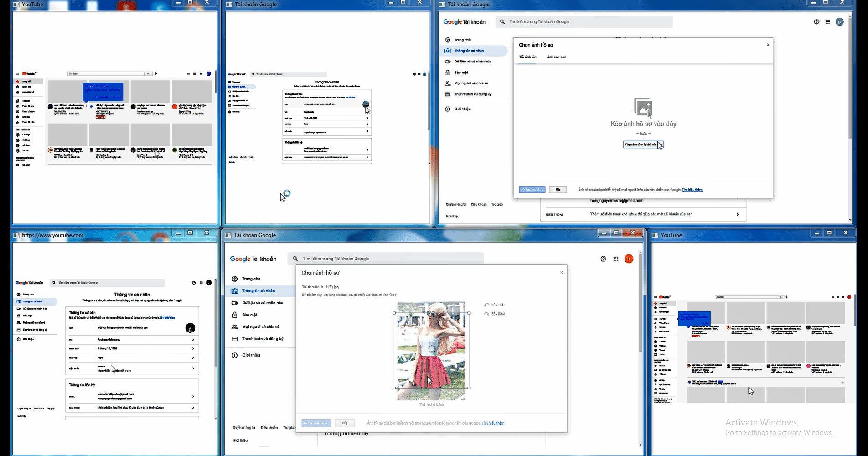
Task: Open Bảo mật in sidebar beside photo crop dialog
Action: point(249,315)
